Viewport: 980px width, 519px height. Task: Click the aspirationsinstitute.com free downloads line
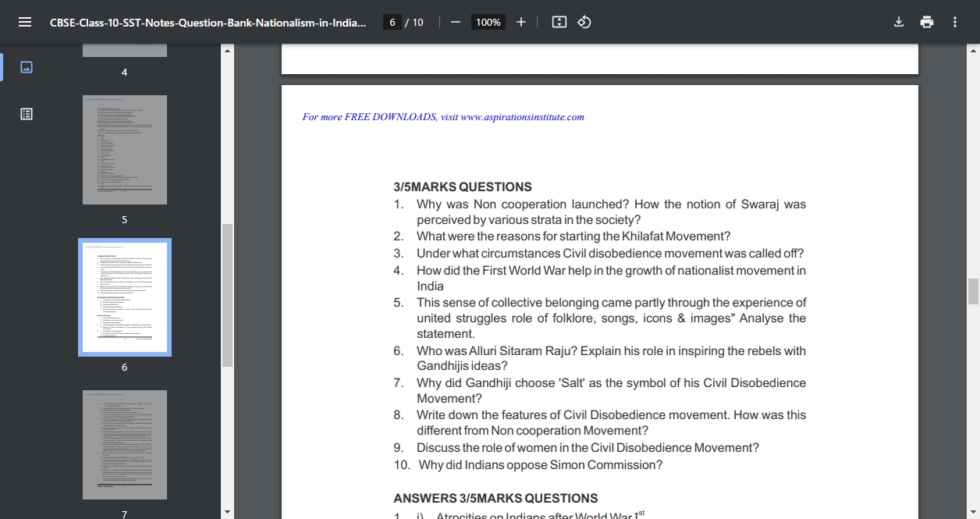tap(443, 117)
